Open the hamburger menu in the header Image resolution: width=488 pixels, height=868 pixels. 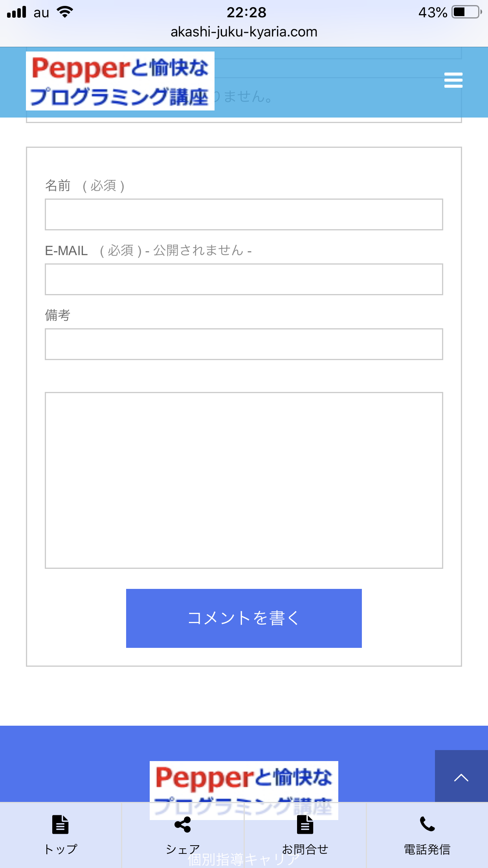[453, 80]
